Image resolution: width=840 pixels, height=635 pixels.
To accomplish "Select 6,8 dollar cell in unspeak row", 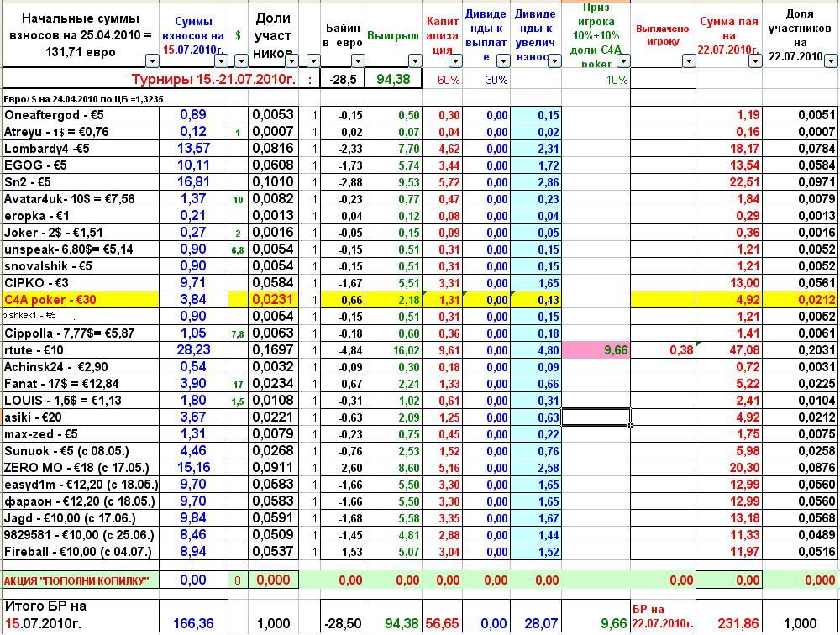I will point(238,249).
